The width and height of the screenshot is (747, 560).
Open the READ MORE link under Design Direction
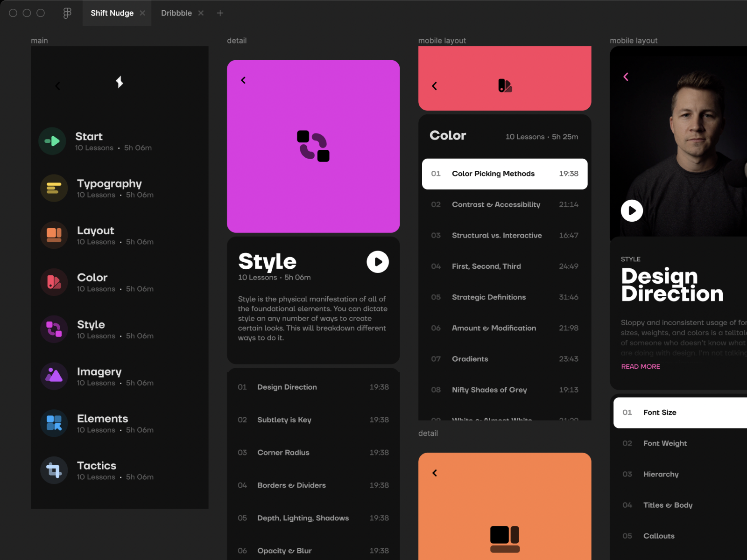click(x=641, y=366)
